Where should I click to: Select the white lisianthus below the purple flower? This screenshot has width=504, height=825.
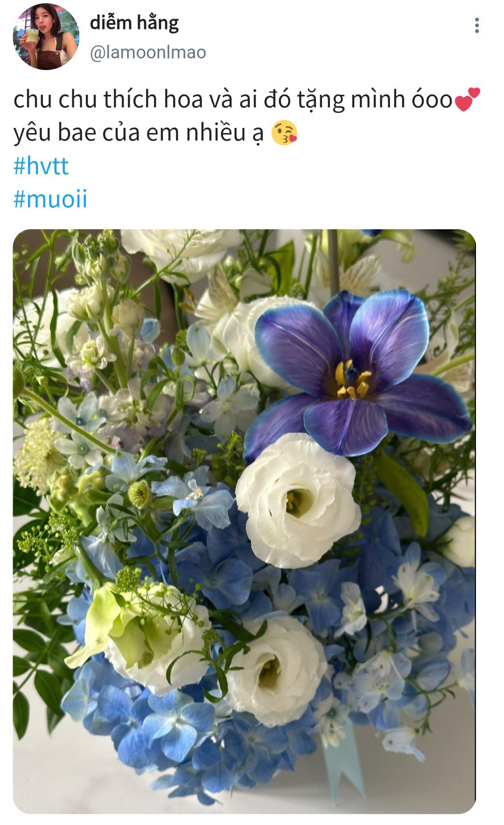tap(297, 500)
